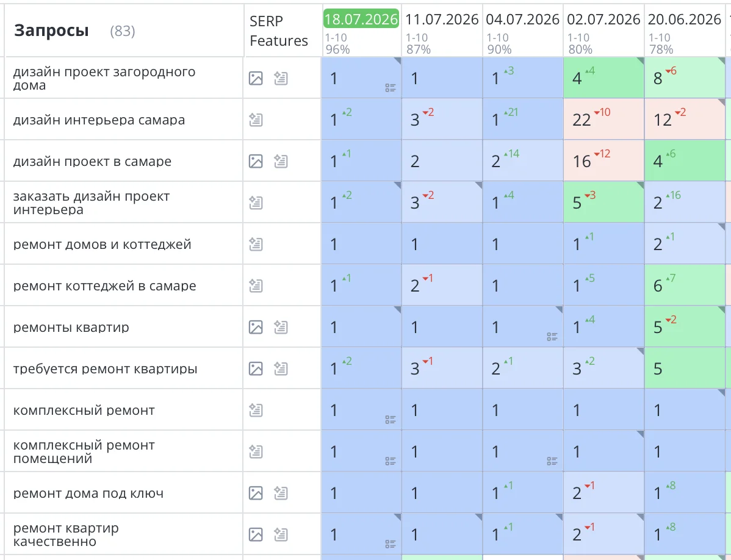The height and width of the screenshot is (560, 731).
Task: Open query 'дизайн проект в самаре'
Action: point(92,161)
